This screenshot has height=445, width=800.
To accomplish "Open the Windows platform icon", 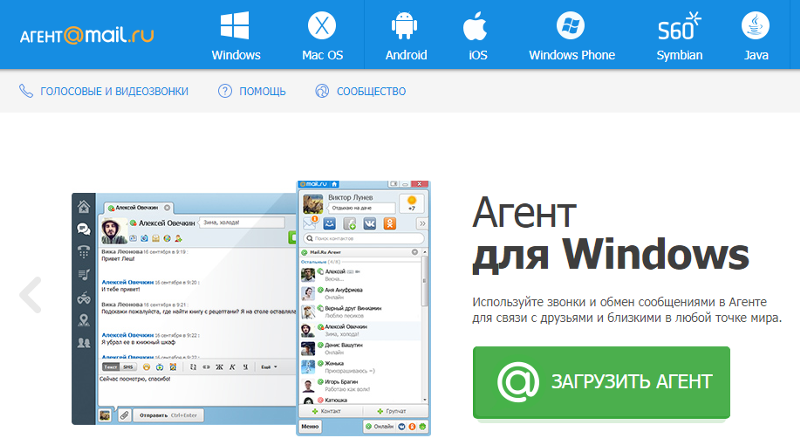I will pyautogui.click(x=235, y=26).
